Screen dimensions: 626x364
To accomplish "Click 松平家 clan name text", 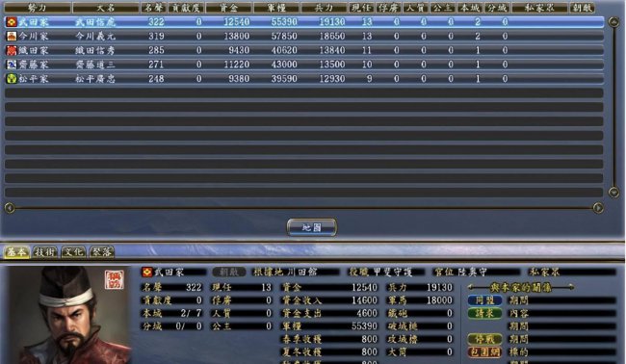I will coord(34,79).
